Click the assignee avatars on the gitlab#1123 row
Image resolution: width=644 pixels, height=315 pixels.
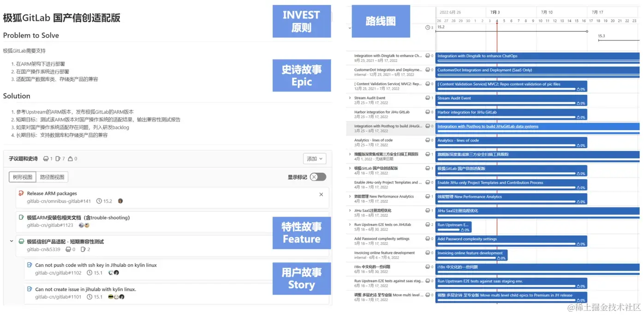pos(84,225)
